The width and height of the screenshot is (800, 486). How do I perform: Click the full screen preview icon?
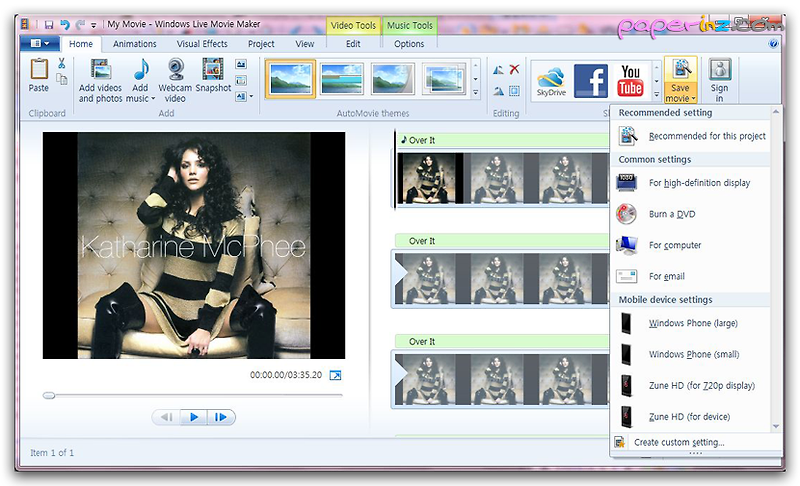(x=335, y=376)
